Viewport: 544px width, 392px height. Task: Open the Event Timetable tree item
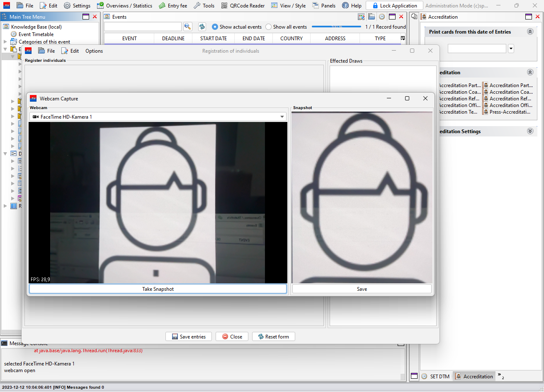pyautogui.click(x=36, y=34)
